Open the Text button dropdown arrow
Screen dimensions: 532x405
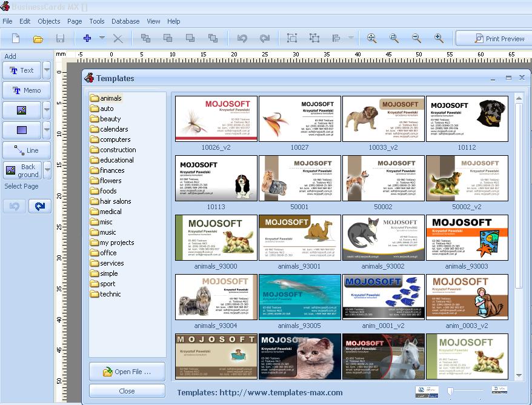[x=47, y=70]
